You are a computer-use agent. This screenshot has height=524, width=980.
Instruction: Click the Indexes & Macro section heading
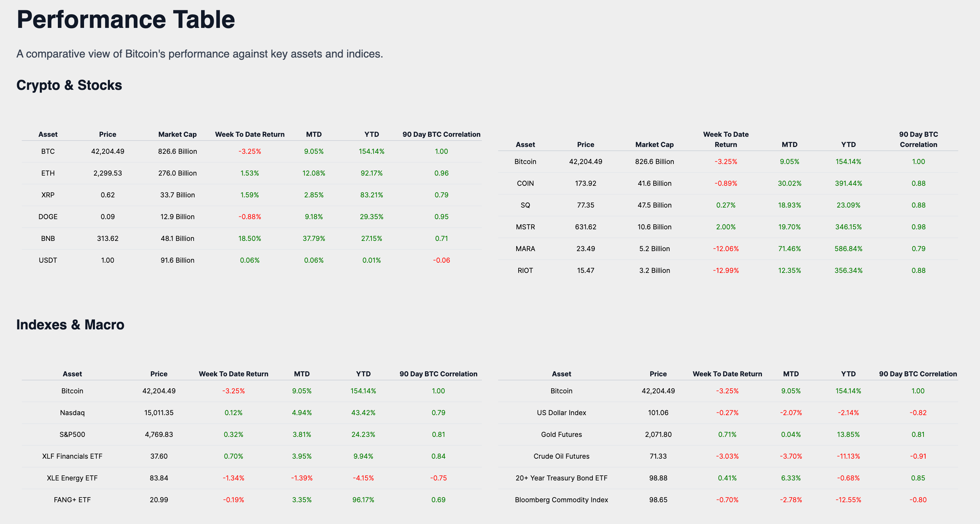click(x=70, y=325)
